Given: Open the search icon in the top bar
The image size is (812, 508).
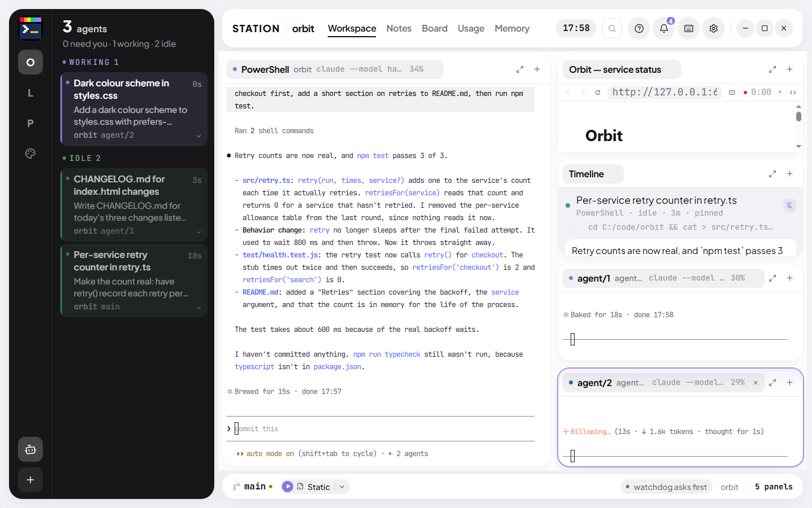Looking at the screenshot, I should click(612, 28).
